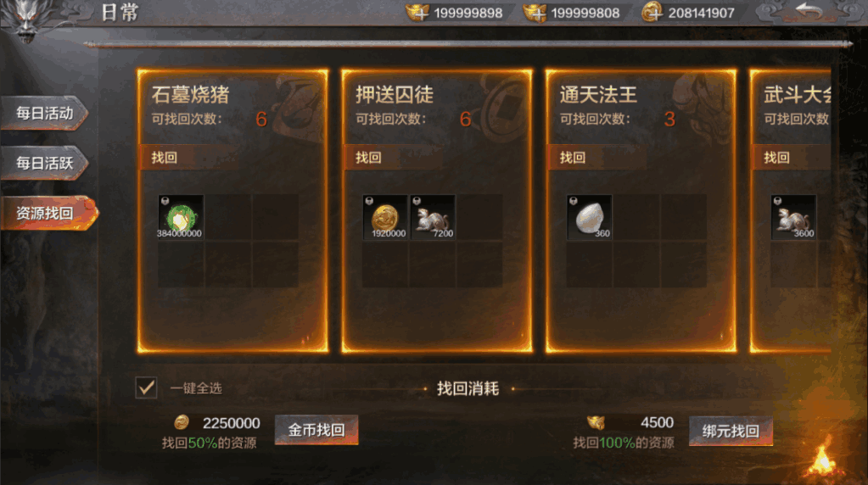Add currency next to 199999898
Viewport: 868px width, 485px height.
pyautogui.click(x=417, y=12)
